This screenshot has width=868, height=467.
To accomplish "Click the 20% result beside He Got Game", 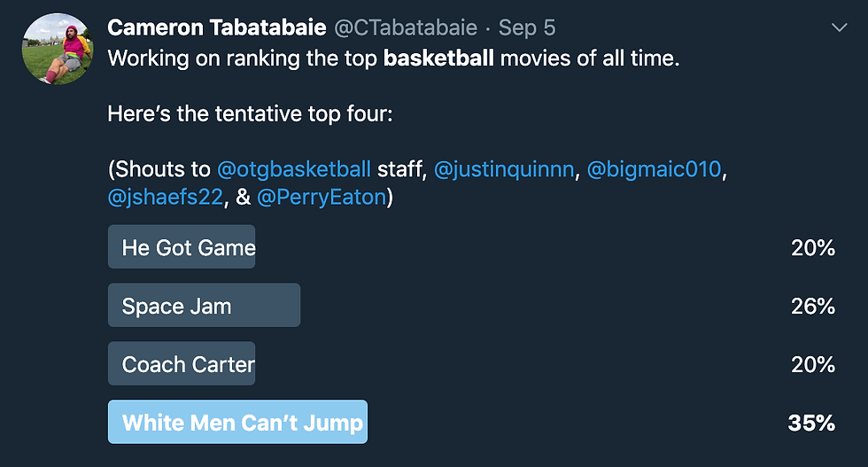I will point(813,247).
